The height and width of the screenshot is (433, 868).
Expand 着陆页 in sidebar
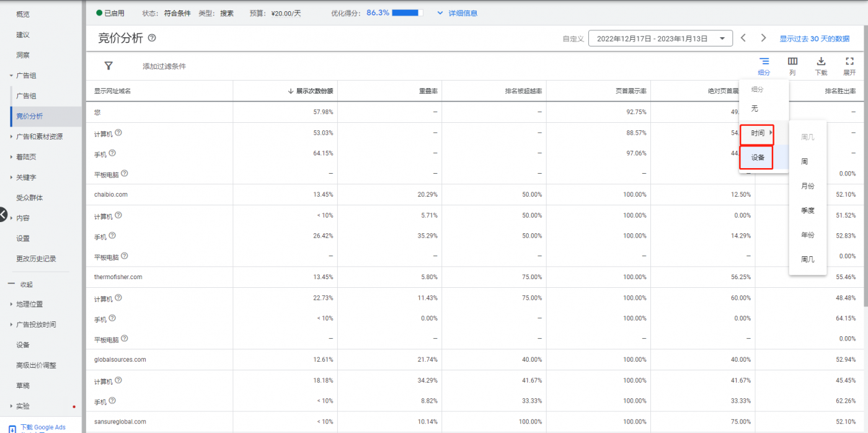11,157
